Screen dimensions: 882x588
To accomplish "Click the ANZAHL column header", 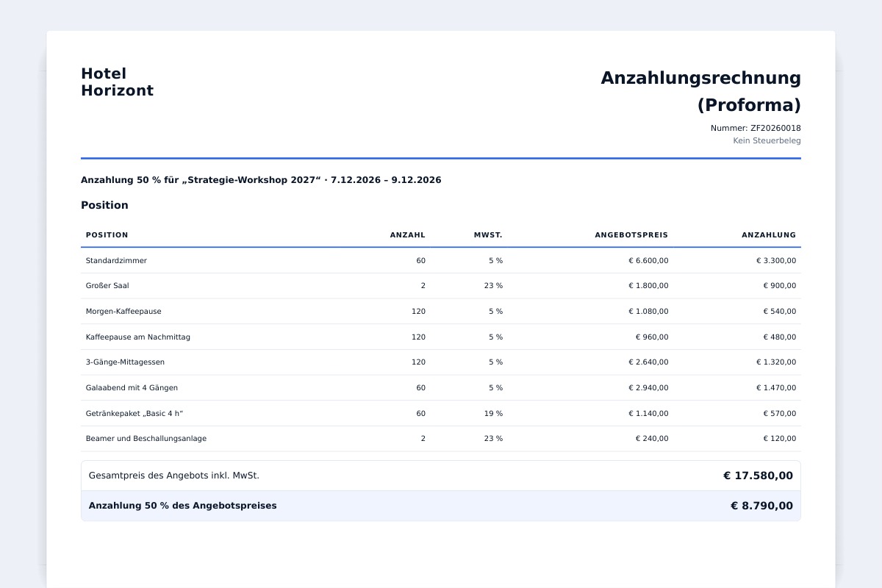I will 408,235.
